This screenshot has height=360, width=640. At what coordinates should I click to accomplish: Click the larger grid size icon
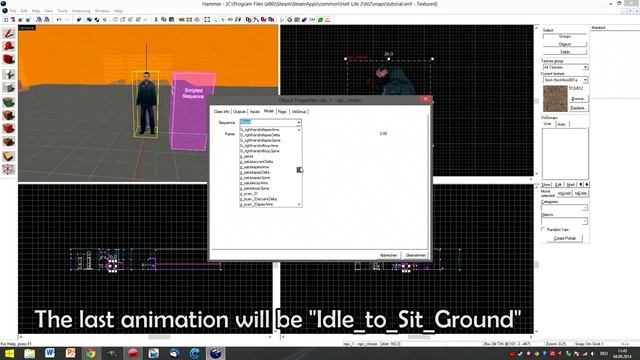[28, 20]
